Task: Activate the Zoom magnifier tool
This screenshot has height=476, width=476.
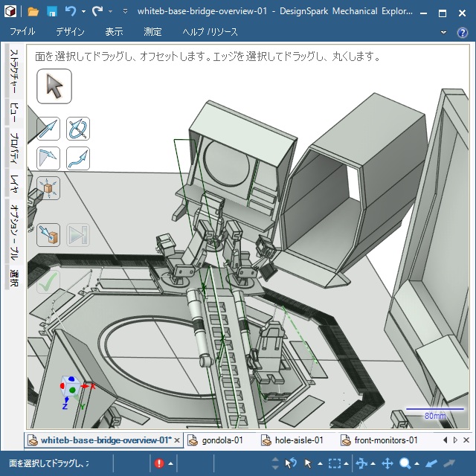Action: 405,463
